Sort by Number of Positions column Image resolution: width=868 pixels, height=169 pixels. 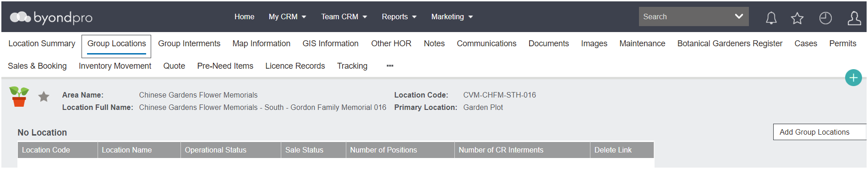click(x=400, y=150)
